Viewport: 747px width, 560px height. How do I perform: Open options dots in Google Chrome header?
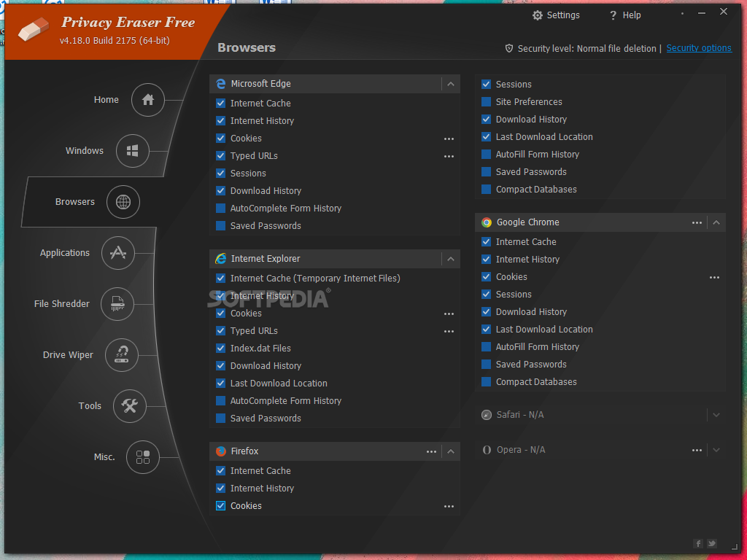pos(697,222)
